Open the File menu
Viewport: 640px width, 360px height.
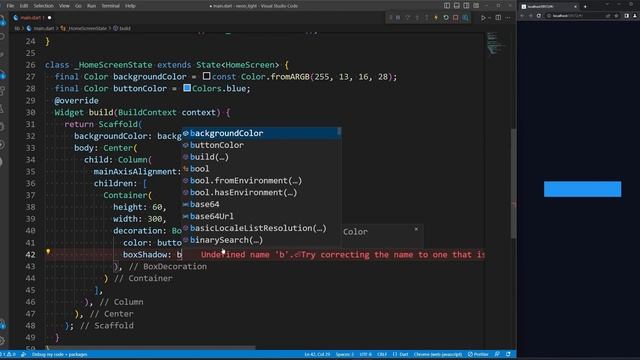(x=11, y=6)
